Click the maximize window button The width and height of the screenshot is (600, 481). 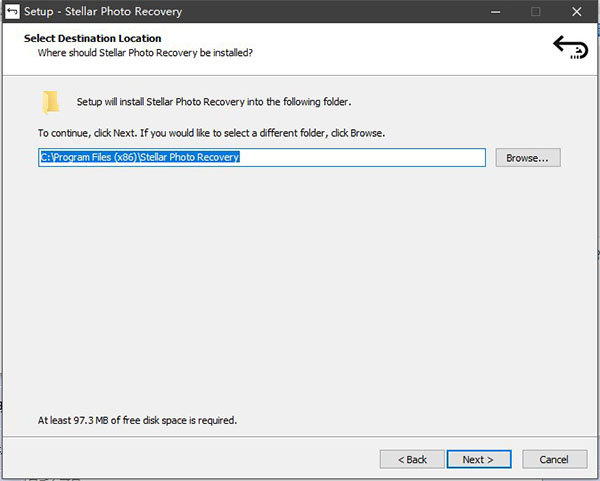pyautogui.click(x=535, y=14)
